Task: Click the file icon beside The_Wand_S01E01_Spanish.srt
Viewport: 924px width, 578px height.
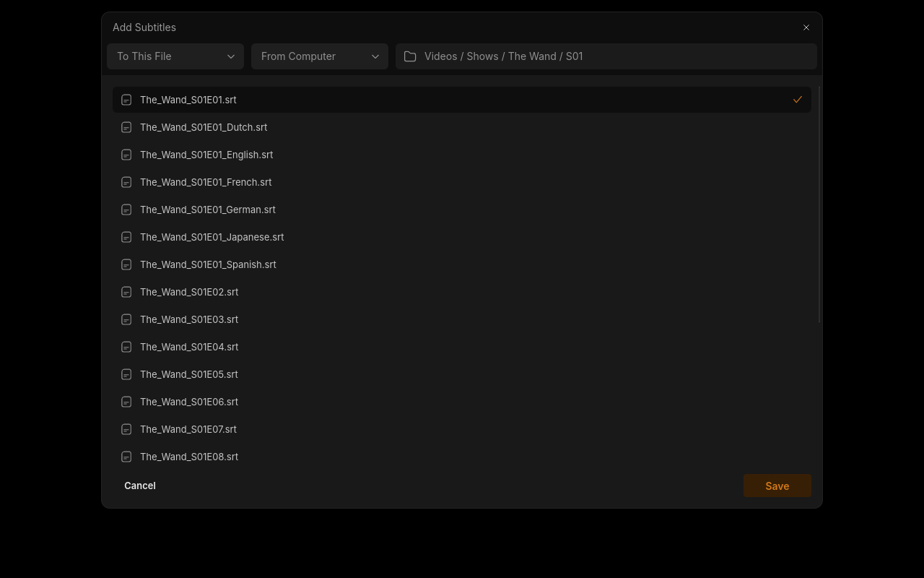Action: tap(126, 264)
